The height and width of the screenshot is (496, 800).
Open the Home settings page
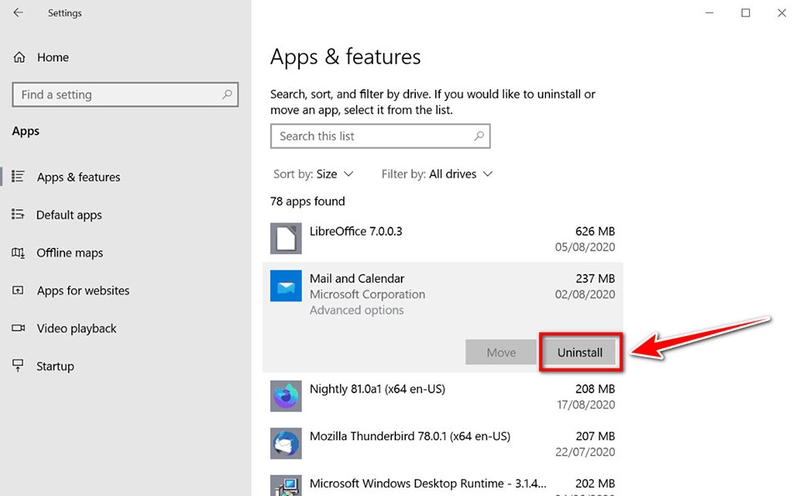[x=53, y=57]
